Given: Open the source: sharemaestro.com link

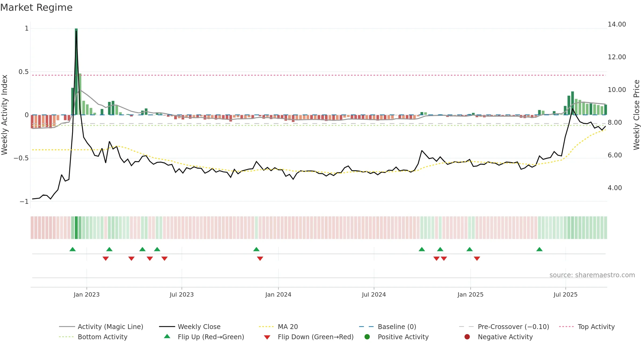Looking at the screenshot, I should pos(592,275).
